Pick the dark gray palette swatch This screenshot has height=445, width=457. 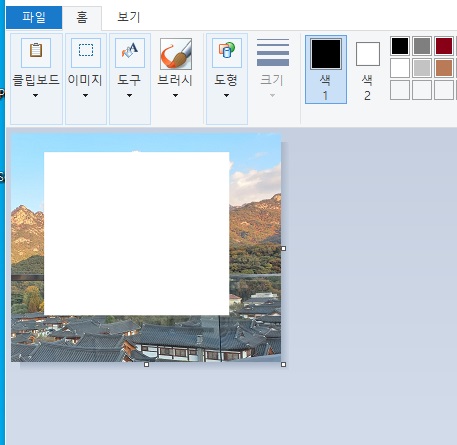click(x=422, y=46)
